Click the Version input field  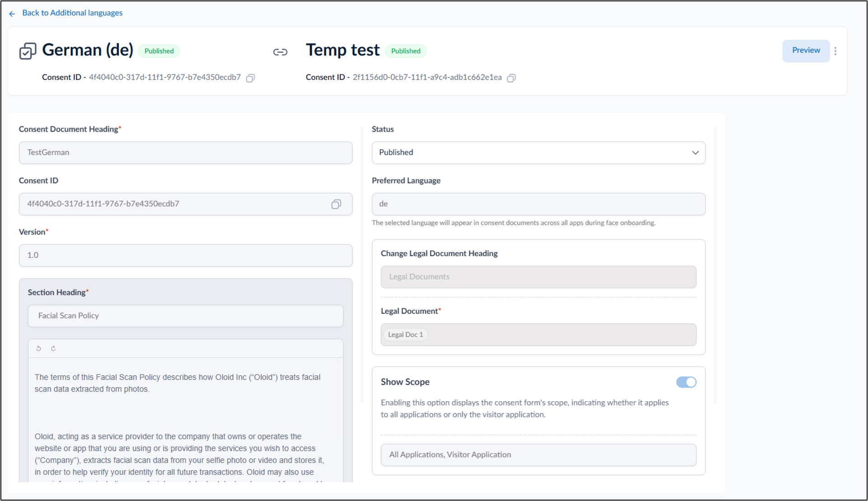[x=186, y=256]
